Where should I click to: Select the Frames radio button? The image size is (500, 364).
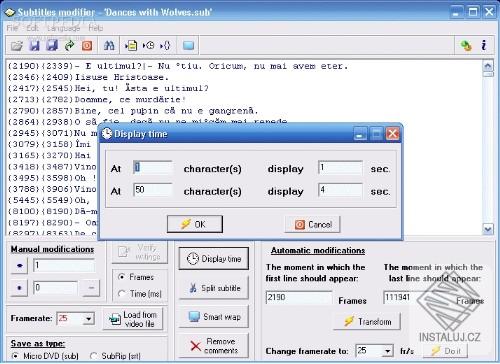click(x=136, y=277)
